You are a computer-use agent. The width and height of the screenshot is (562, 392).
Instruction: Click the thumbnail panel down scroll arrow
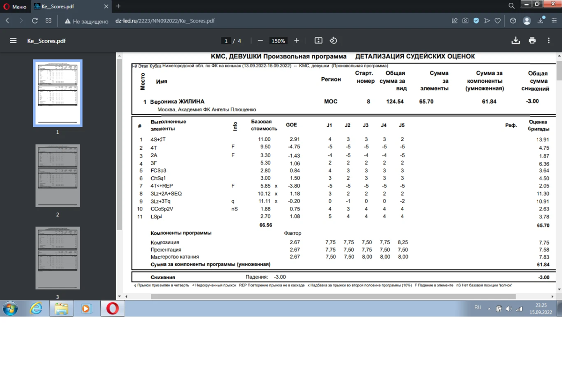(119, 296)
